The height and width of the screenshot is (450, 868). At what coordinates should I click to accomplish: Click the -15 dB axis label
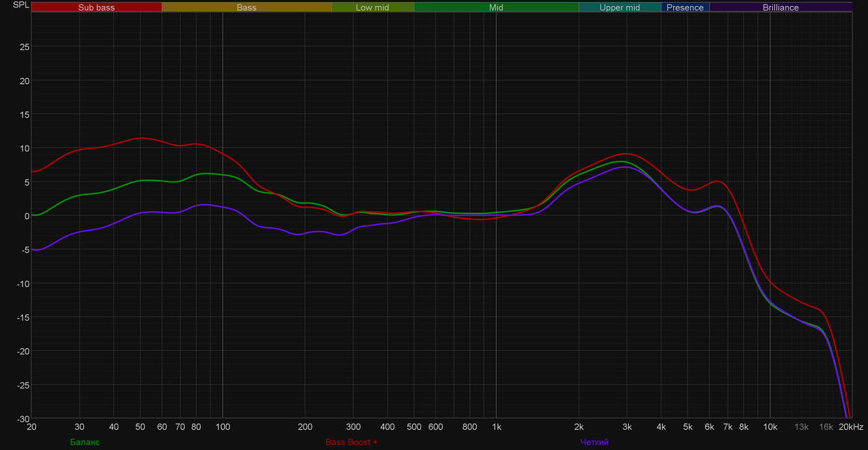(22, 317)
